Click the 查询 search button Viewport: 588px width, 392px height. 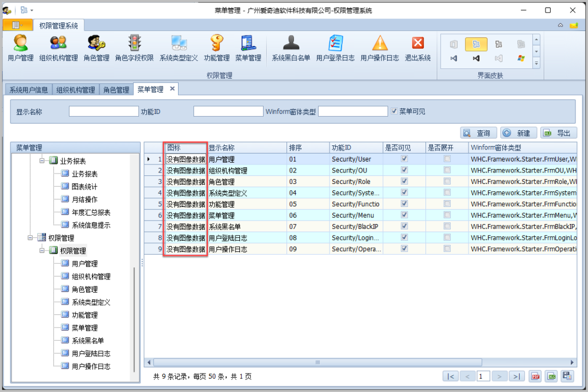(x=480, y=133)
